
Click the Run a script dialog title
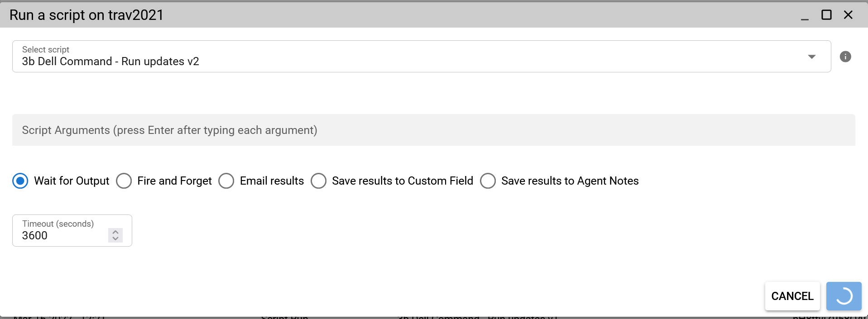[x=86, y=14]
